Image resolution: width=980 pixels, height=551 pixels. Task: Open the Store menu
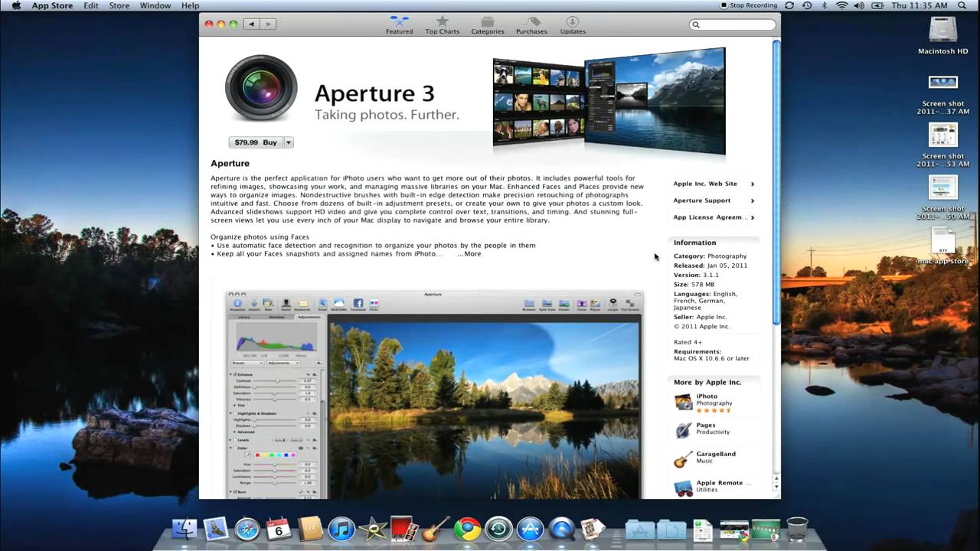click(119, 5)
